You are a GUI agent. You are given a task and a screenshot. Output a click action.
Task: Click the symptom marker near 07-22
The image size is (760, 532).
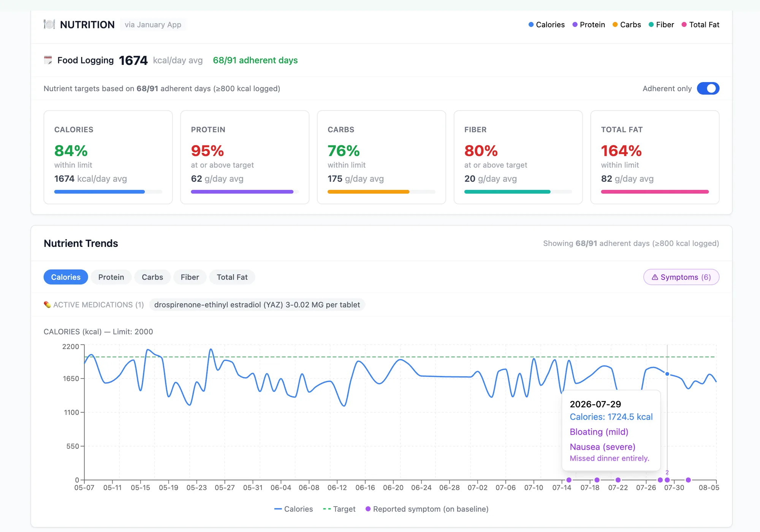pos(618,480)
